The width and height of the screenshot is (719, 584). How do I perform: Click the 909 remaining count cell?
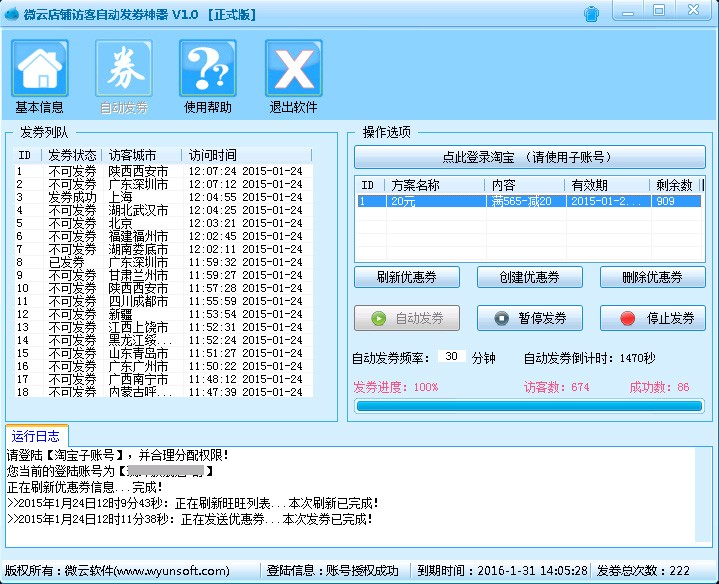pyautogui.click(x=676, y=201)
